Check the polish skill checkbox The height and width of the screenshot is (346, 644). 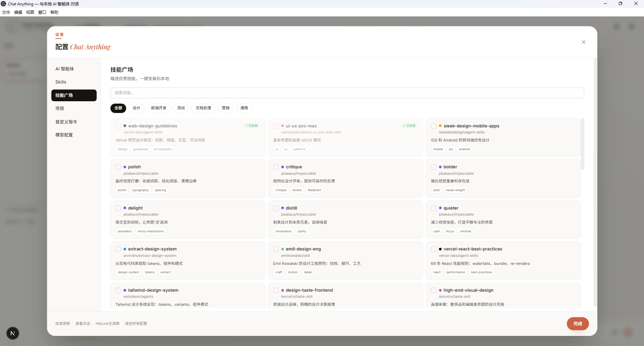(118, 167)
